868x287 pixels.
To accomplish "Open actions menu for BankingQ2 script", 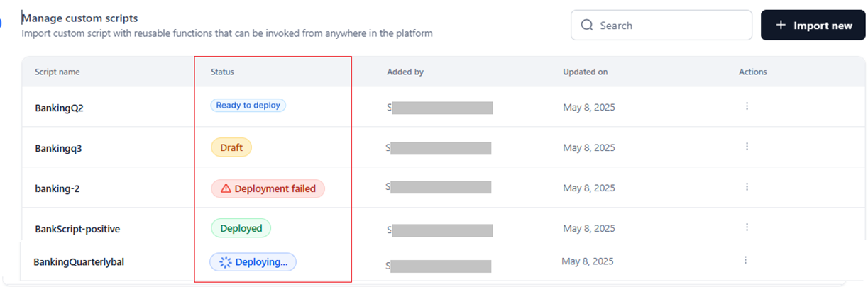I will (x=747, y=106).
